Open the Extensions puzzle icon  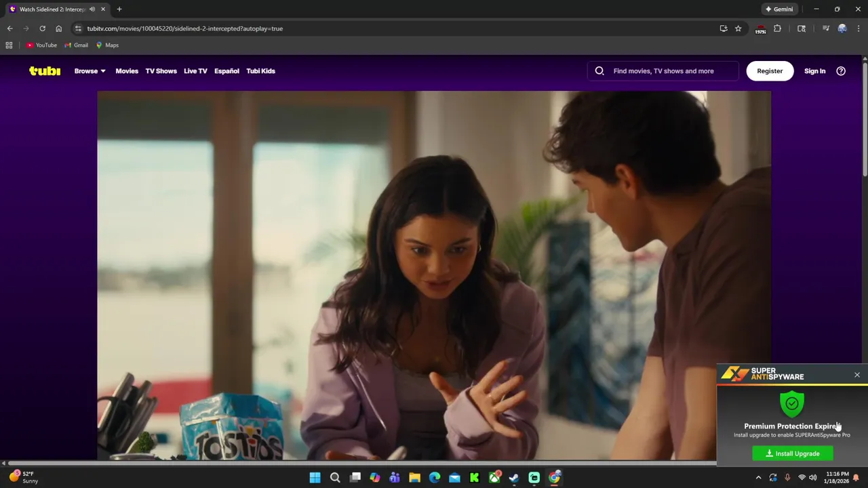[x=777, y=28]
